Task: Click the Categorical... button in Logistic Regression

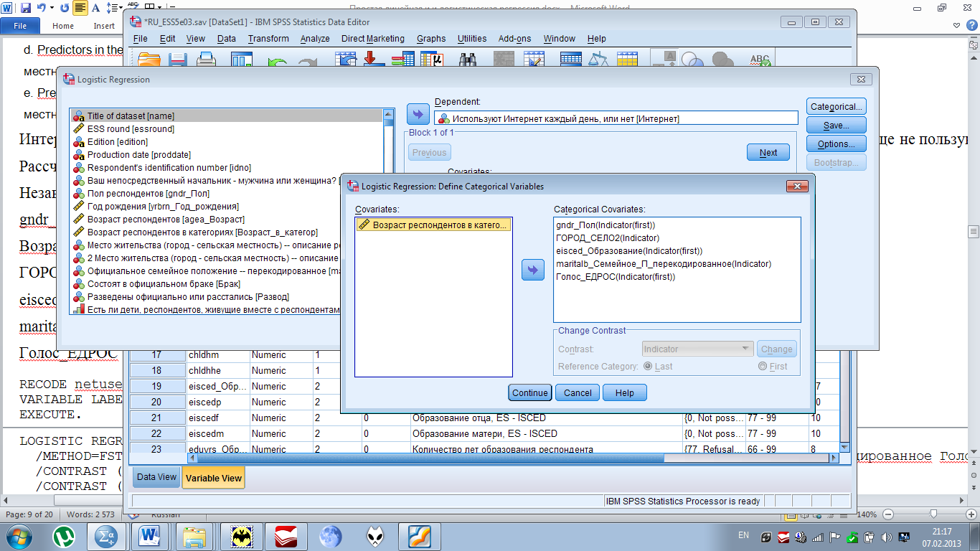Action: 837,106
